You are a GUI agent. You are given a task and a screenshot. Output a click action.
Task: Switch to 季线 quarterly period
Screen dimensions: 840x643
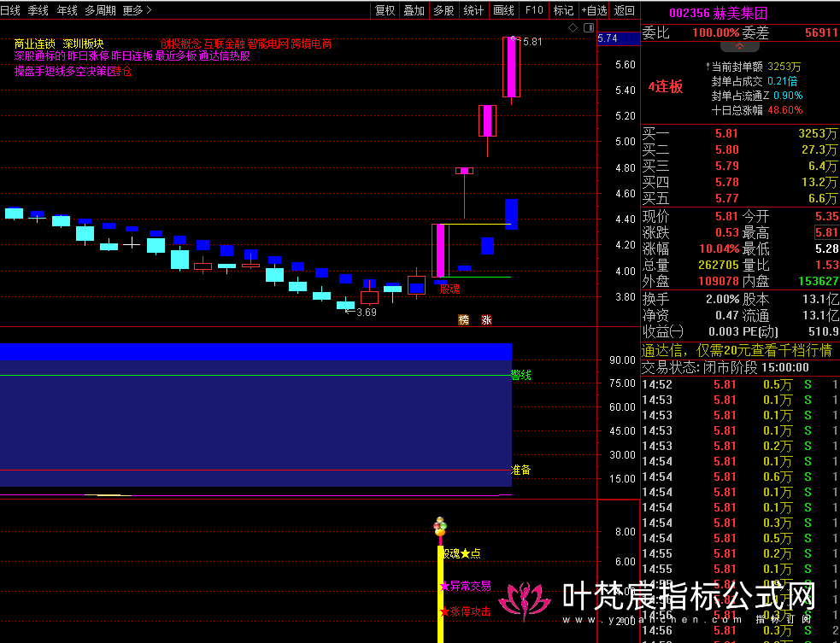coord(38,10)
